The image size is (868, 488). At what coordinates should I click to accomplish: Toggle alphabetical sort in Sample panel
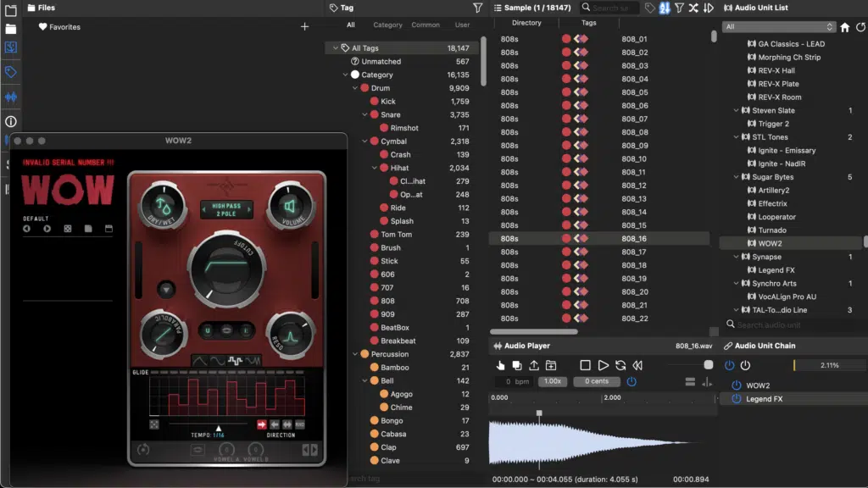(665, 8)
